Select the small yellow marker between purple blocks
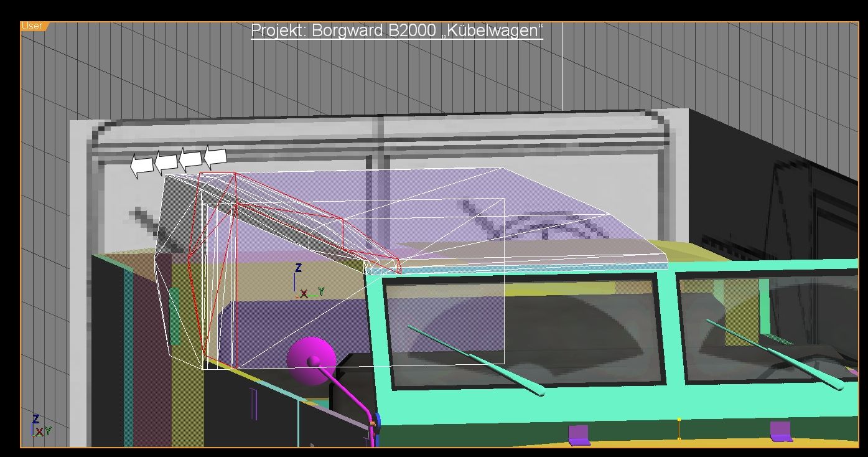The image size is (868, 457). coord(679,429)
